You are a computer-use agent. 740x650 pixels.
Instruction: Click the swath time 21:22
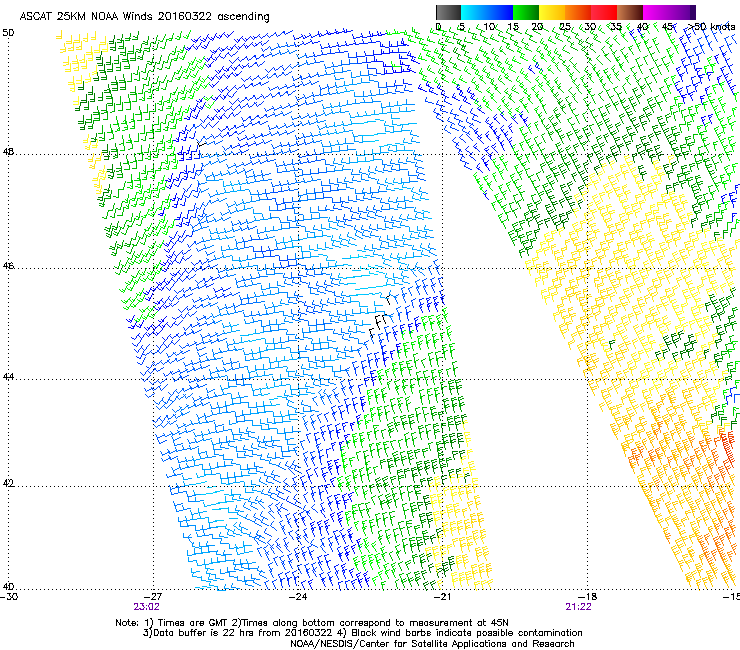(x=579, y=607)
